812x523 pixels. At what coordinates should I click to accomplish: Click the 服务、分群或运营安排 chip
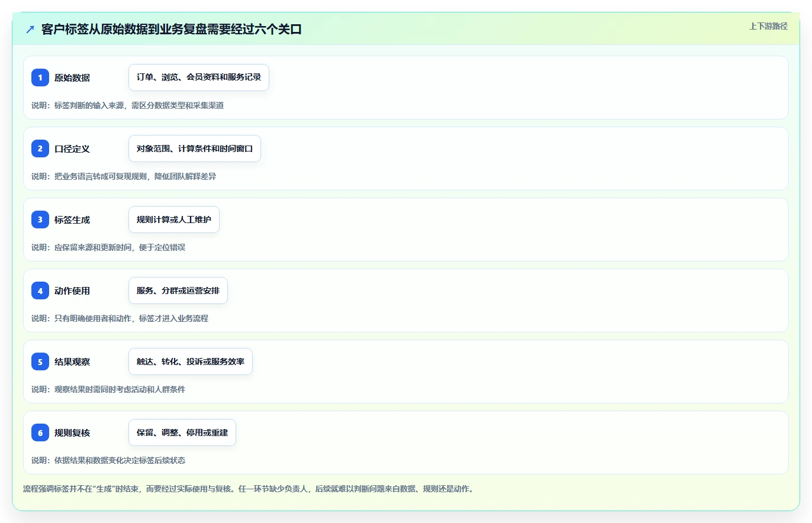click(178, 290)
